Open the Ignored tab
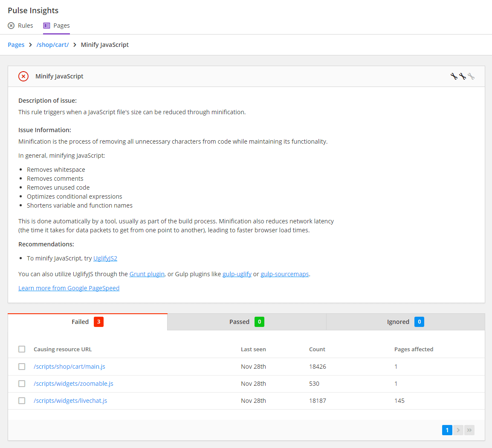This screenshot has width=492, height=448. point(405,322)
